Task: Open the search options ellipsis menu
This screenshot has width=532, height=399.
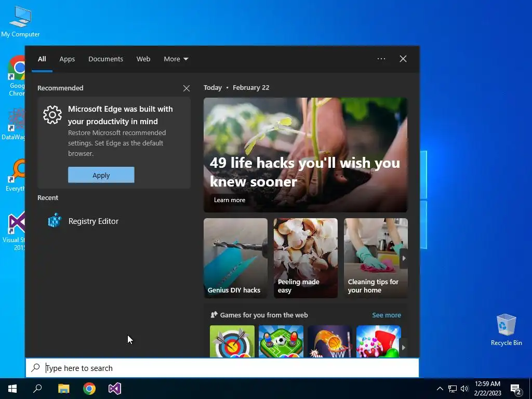Action: [x=381, y=59]
